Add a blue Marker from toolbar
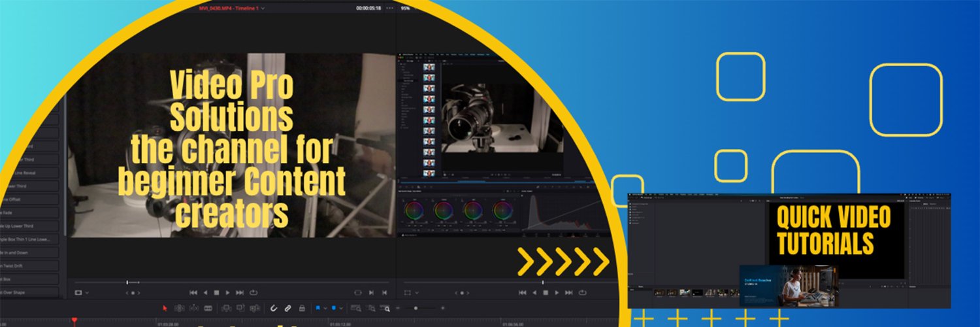The height and width of the screenshot is (327, 980). coord(334,308)
